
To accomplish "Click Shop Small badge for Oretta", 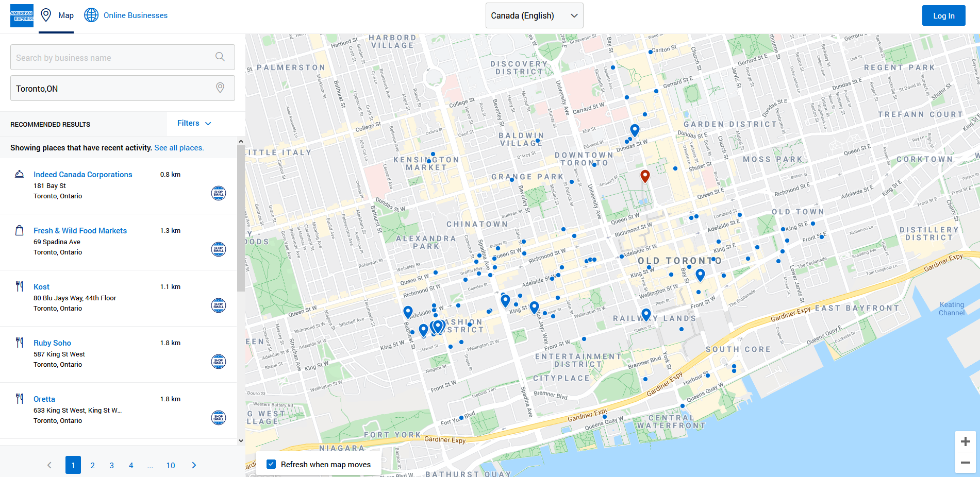I will [x=219, y=418].
